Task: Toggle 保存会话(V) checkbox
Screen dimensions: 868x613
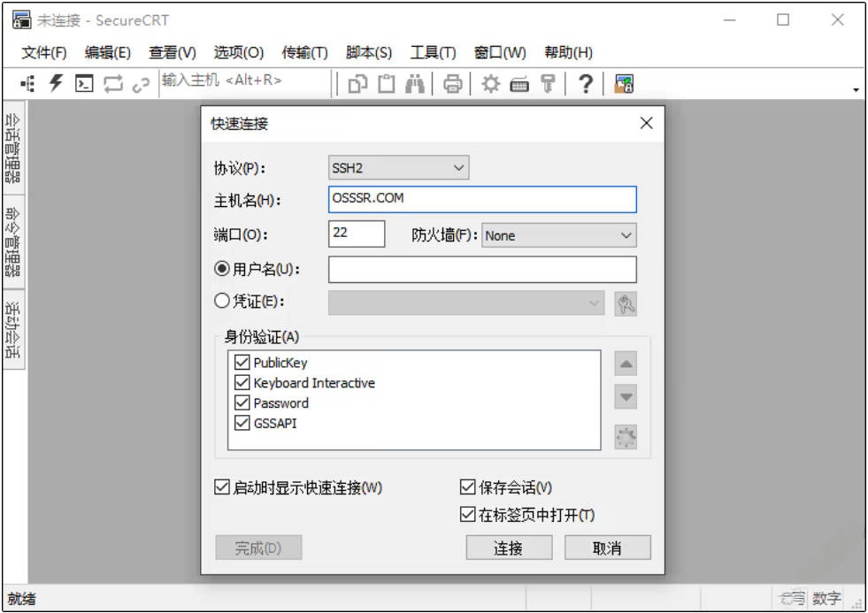Action: [x=467, y=487]
